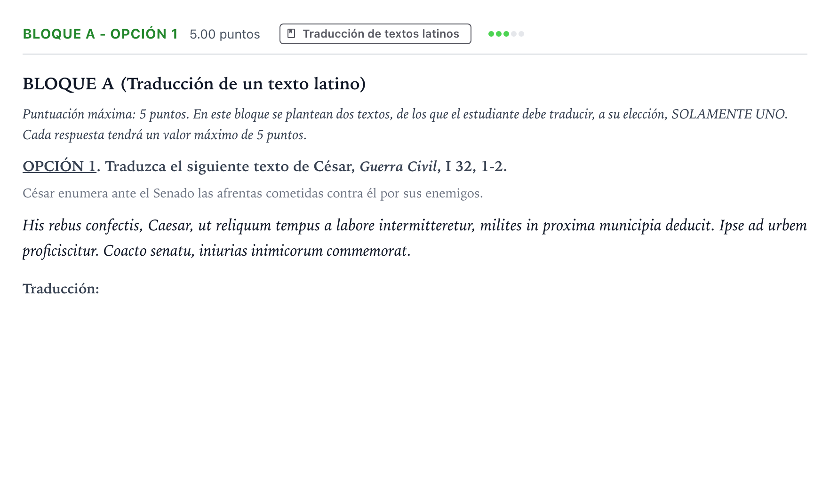Click the 'Traducción:' label
Screen dimensions: 830x504
click(61, 288)
